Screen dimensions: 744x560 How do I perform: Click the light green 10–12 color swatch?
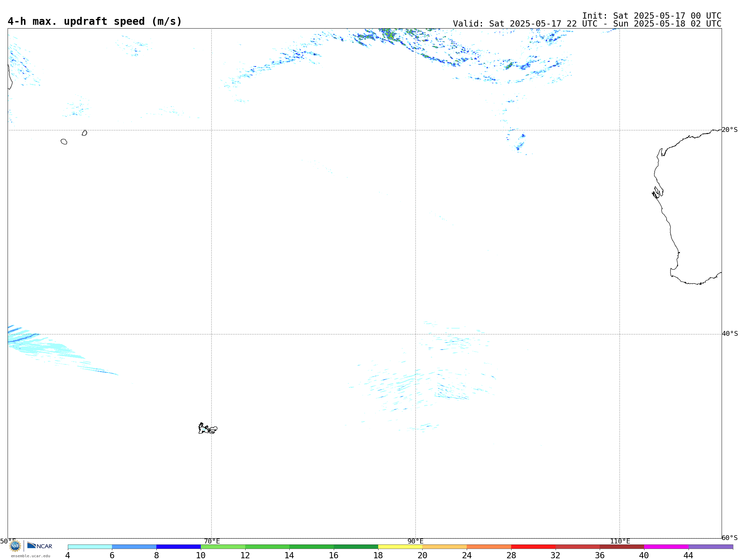coord(223,547)
